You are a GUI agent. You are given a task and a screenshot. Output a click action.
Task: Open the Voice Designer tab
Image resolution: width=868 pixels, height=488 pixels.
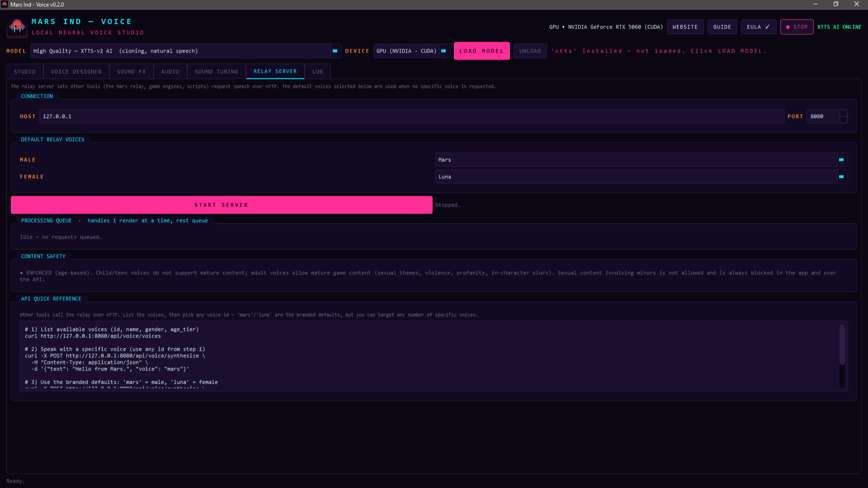coord(76,72)
